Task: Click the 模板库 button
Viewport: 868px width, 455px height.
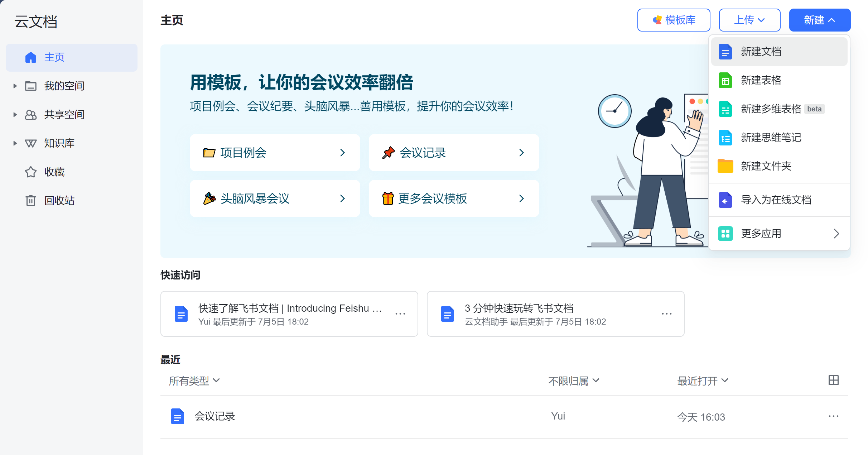Action: click(674, 20)
